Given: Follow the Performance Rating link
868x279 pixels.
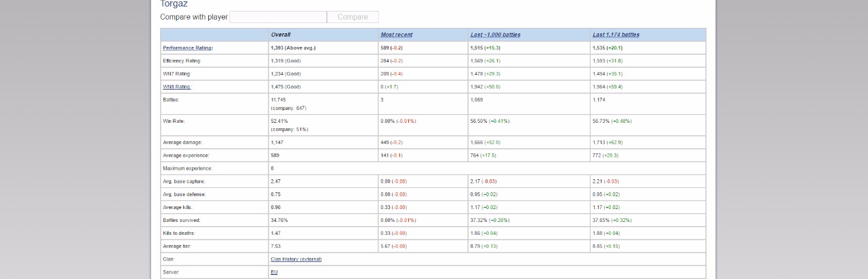Looking at the screenshot, I should (187, 48).
